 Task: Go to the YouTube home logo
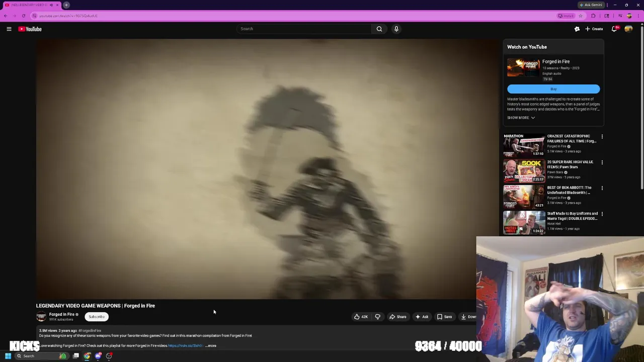point(30,29)
